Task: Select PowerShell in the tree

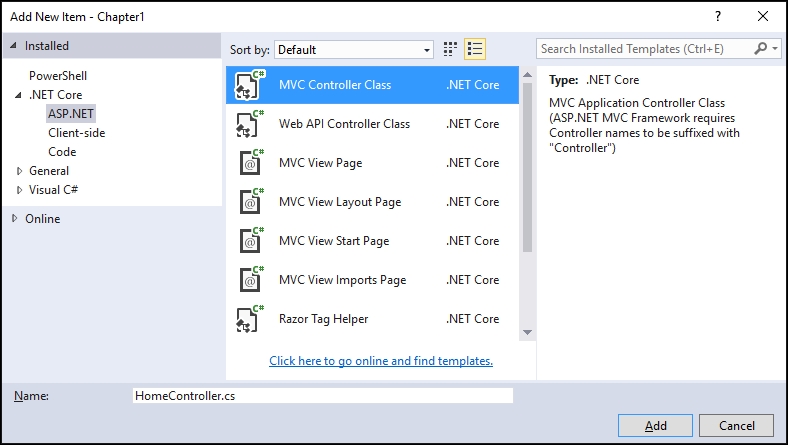Action: coord(58,76)
